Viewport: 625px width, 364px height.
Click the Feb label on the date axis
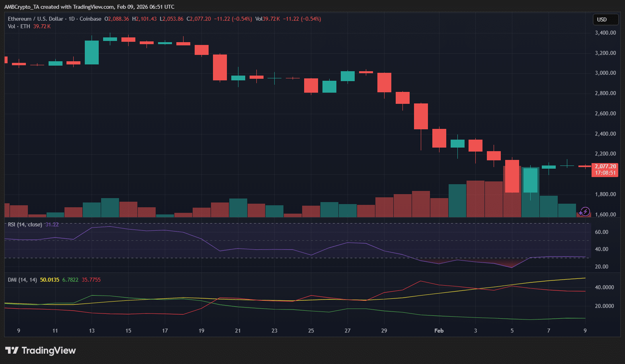pos(439,331)
